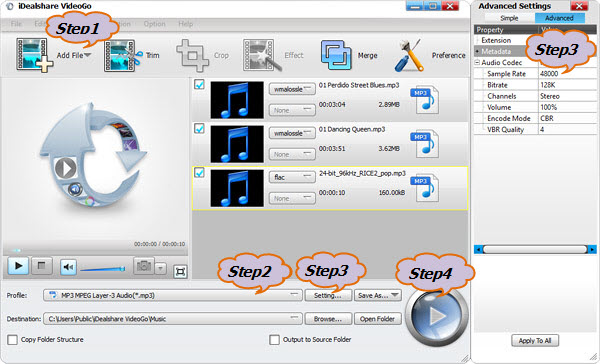Click Apply To All button

pos(535,341)
